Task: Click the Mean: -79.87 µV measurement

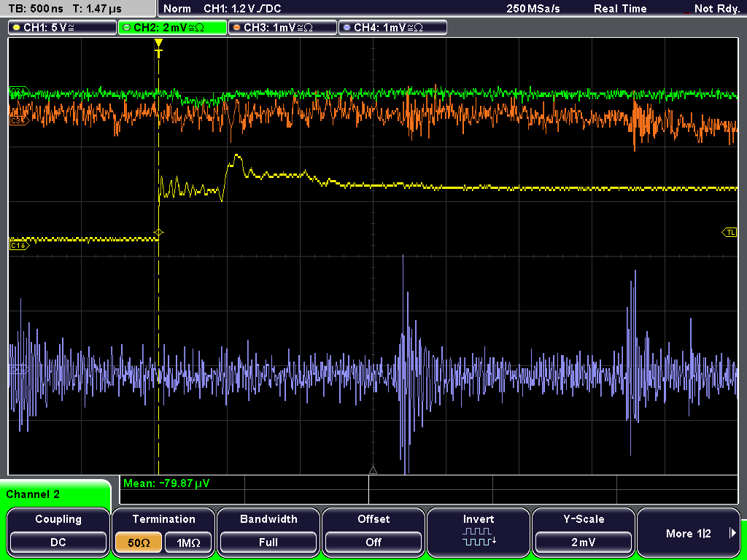Action: click(166, 483)
